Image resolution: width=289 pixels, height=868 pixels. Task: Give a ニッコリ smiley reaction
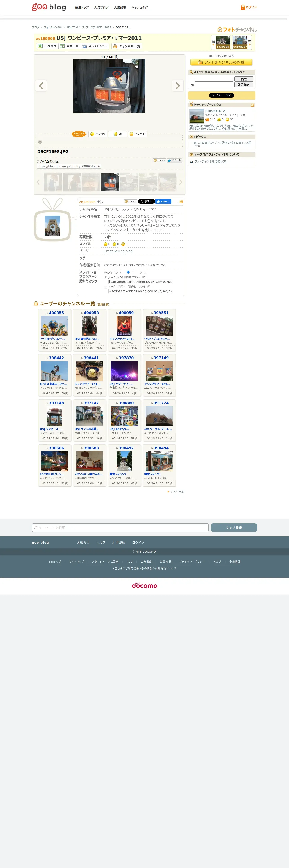click(98, 134)
